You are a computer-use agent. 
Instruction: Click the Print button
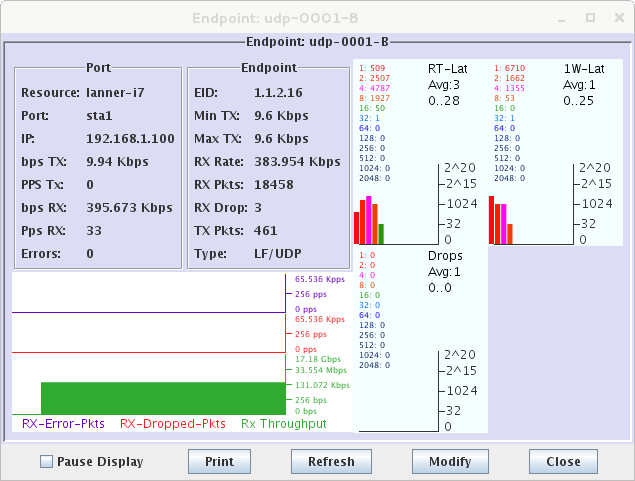[219, 462]
